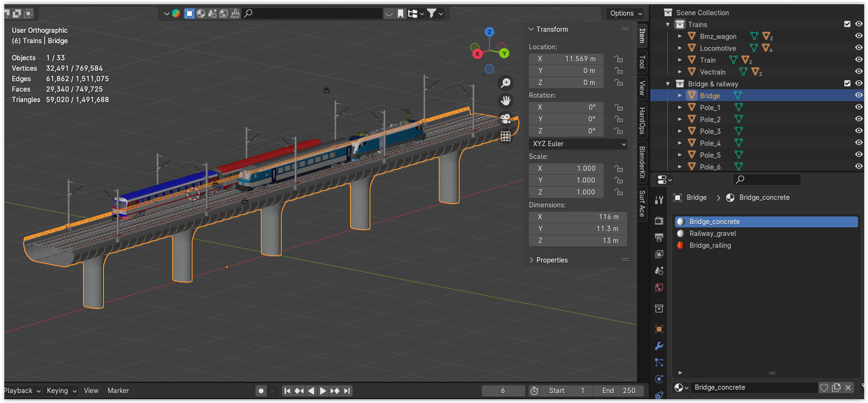Switch to the BlenderKit sidebar tab

[642, 162]
